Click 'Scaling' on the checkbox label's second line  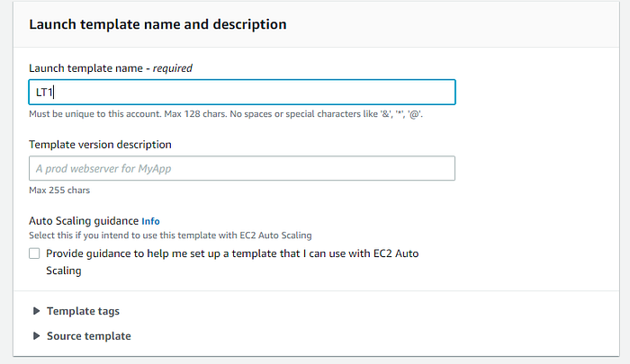64,270
